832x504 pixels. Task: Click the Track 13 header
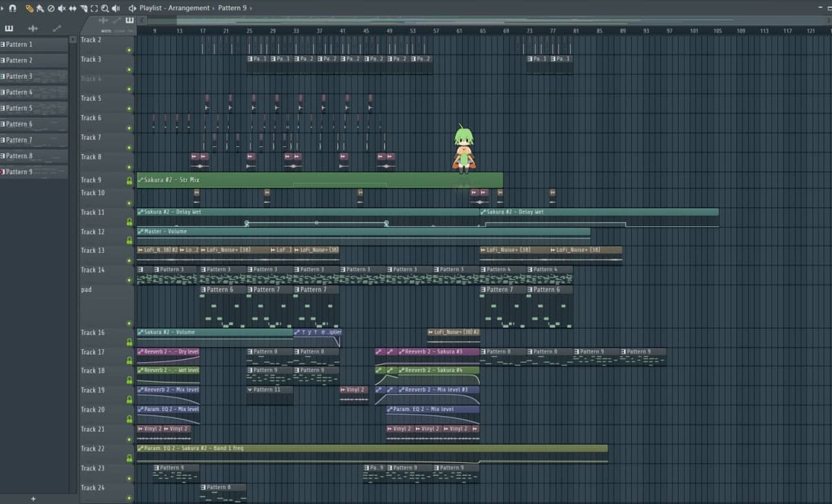tap(107, 255)
